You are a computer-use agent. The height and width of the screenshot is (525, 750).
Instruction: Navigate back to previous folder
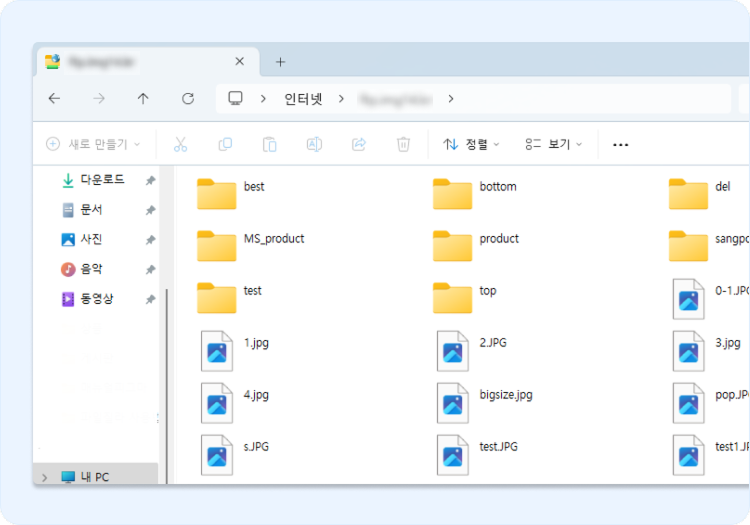(x=54, y=98)
